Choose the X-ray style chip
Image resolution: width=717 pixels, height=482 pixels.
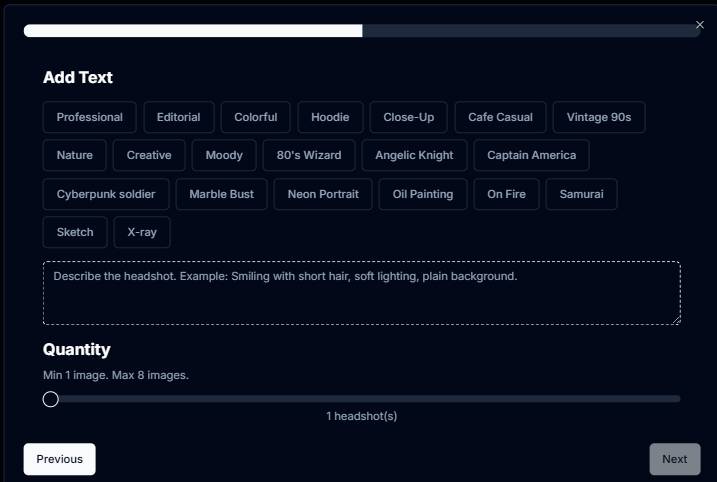(x=142, y=232)
